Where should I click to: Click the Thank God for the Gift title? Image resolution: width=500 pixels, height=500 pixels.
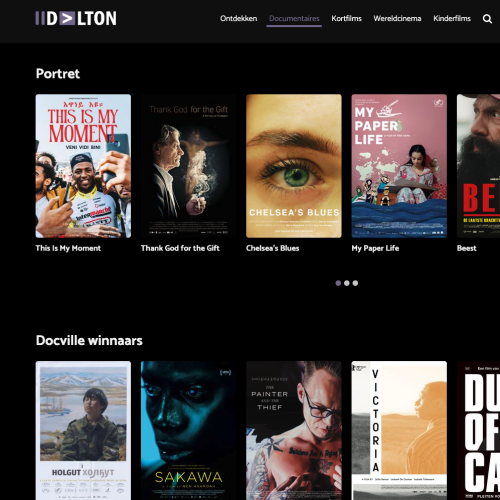(x=180, y=248)
